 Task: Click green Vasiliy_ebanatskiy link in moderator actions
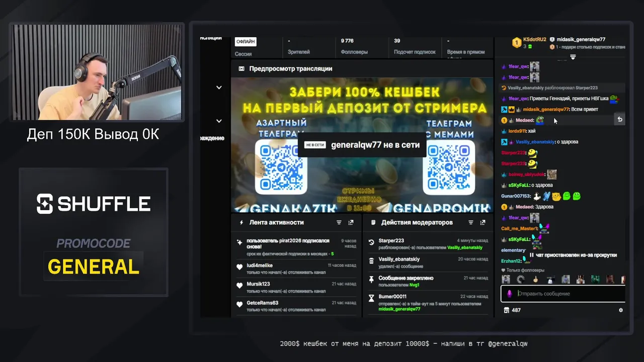[465, 248]
